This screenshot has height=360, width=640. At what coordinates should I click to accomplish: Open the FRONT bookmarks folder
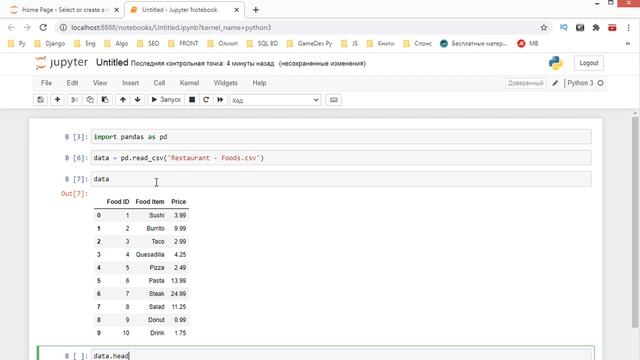coord(183,44)
